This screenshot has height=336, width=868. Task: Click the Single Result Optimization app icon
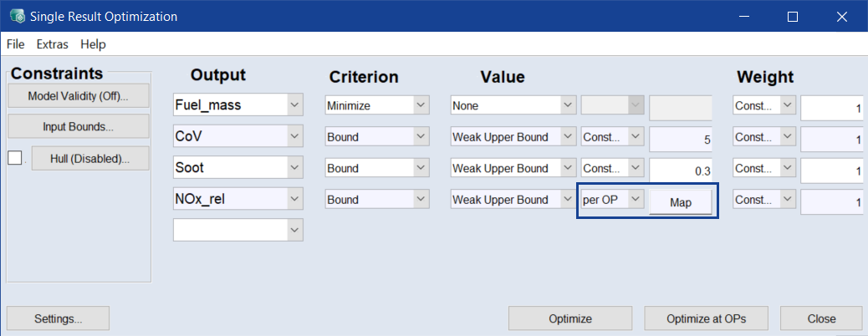click(x=17, y=16)
